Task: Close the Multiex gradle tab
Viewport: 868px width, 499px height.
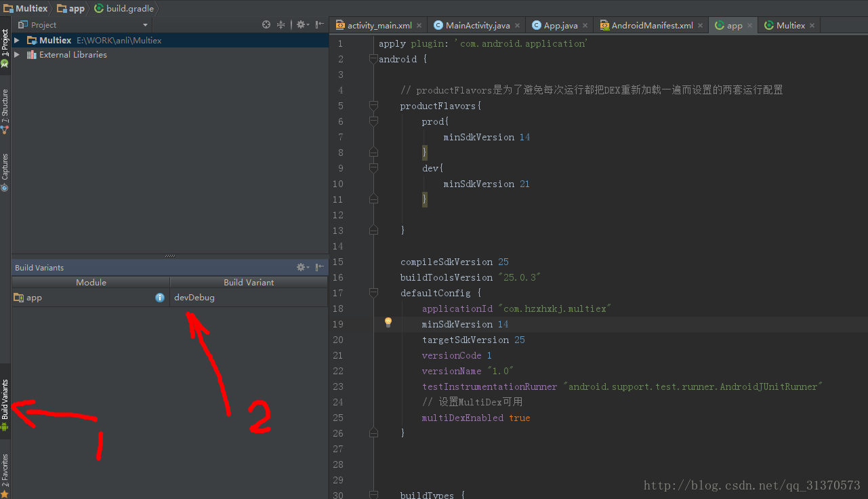Action: pos(812,26)
